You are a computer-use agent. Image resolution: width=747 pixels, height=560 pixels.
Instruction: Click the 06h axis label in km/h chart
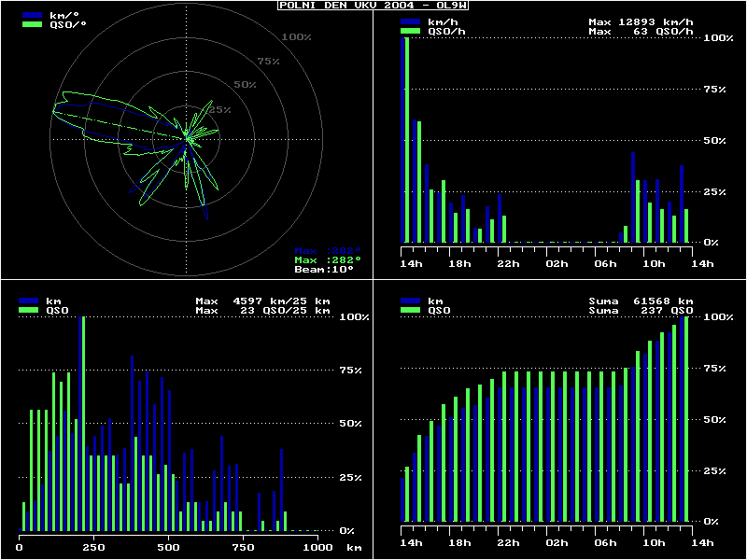pos(605,264)
